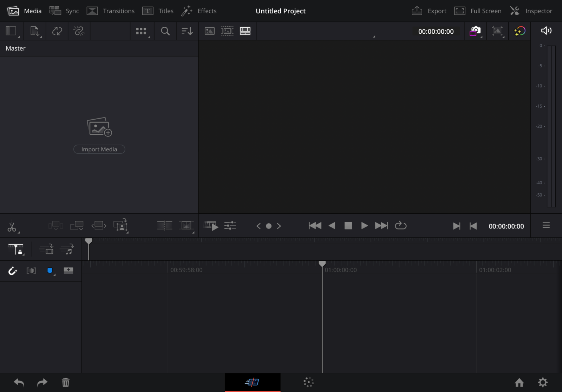Select Source Tape viewer mode
Image resolution: width=562 pixels, height=392 pixels.
pyautogui.click(x=227, y=31)
